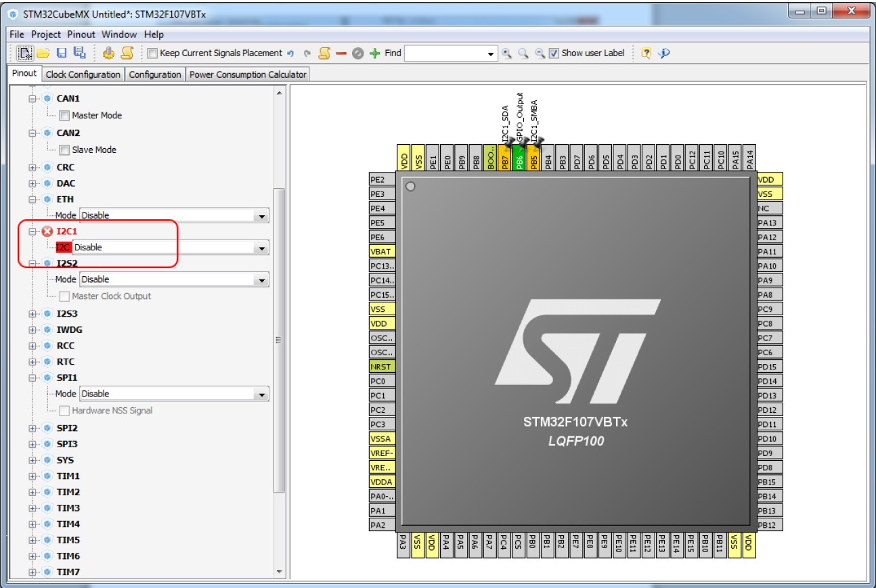
Task: Select the TIM3 tree item label
Action: (x=68, y=508)
